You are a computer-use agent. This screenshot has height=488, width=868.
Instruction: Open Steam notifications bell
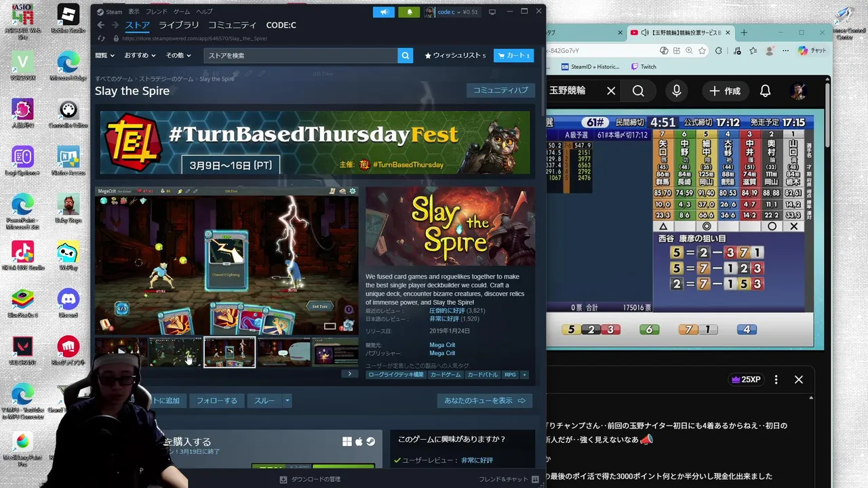tap(409, 12)
